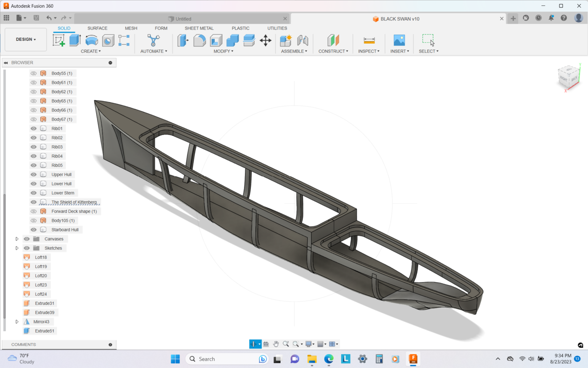
Task: Select the Shell tool icon
Action: (x=216, y=40)
